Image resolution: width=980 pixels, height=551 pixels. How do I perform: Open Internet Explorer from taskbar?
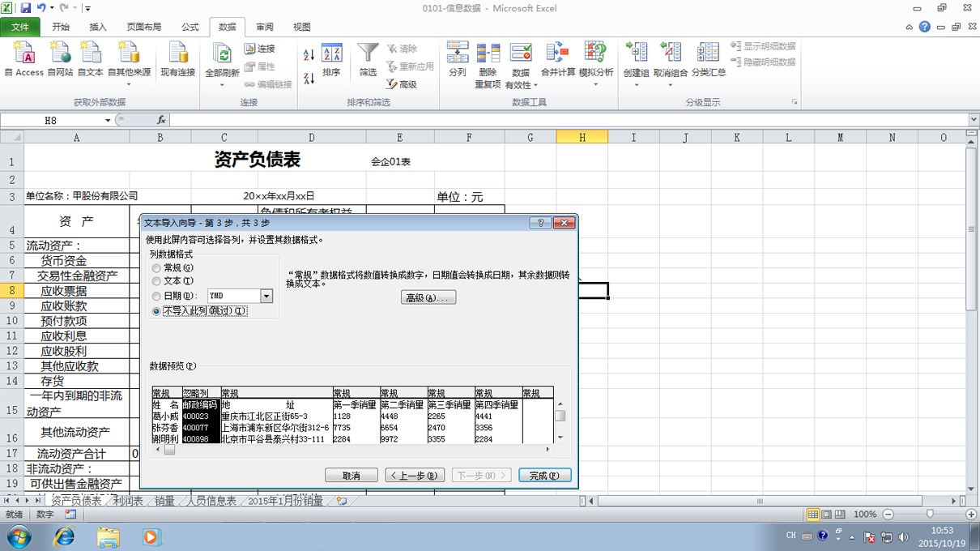point(64,536)
